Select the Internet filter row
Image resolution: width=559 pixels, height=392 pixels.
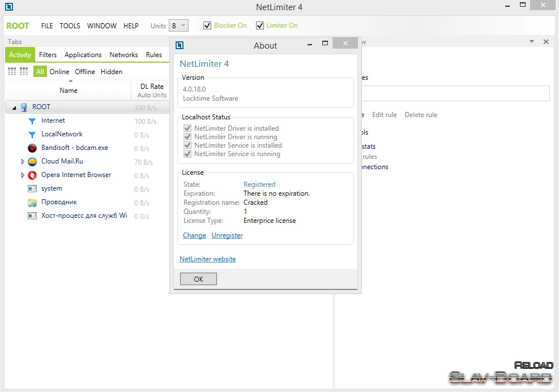[x=87, y=121]
